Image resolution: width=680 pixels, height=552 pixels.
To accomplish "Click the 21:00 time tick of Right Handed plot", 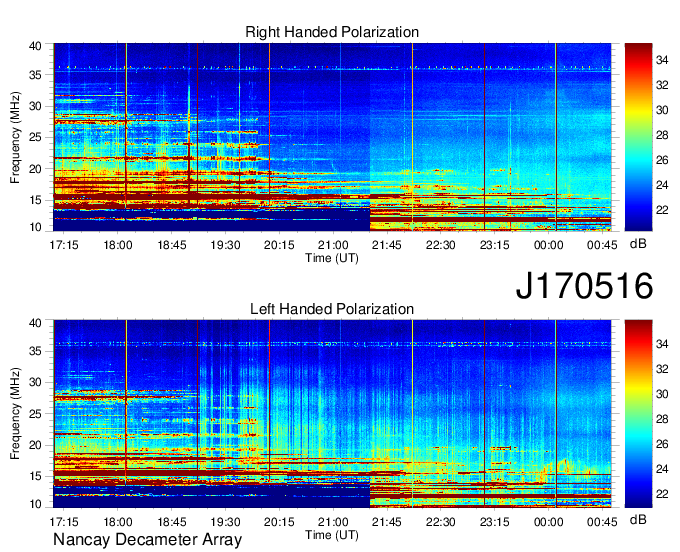I will click(333, 245).
